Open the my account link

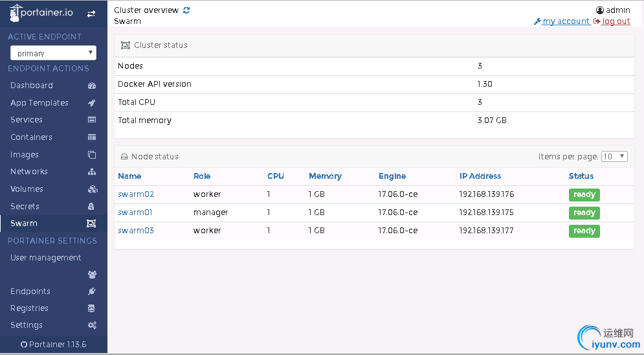(562, 21)
